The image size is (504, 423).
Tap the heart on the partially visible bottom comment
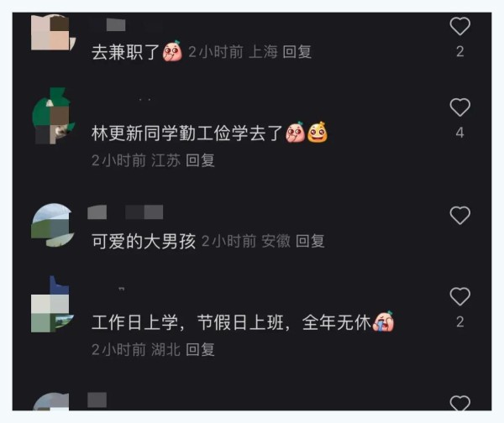click(460, 403)
